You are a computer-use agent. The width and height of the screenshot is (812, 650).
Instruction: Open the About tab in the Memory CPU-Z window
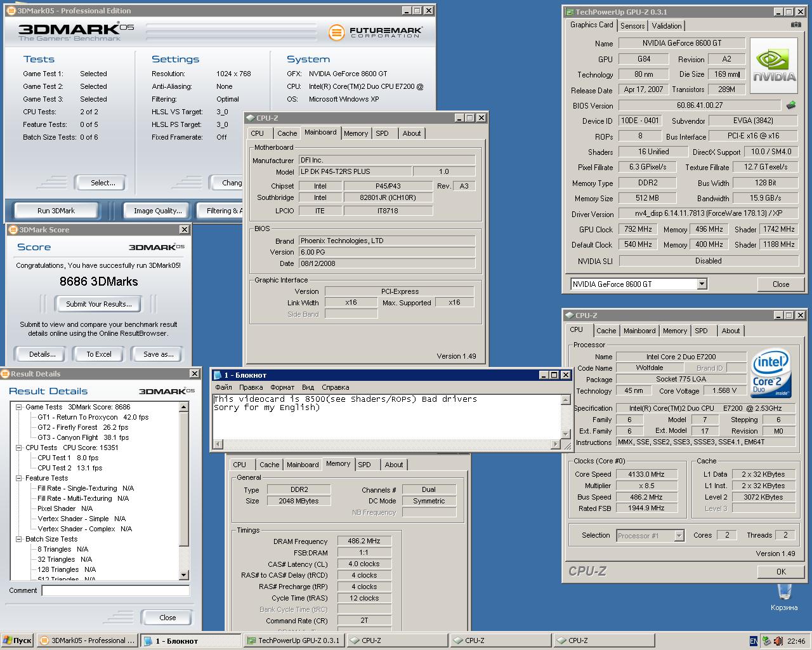point(394,465)
